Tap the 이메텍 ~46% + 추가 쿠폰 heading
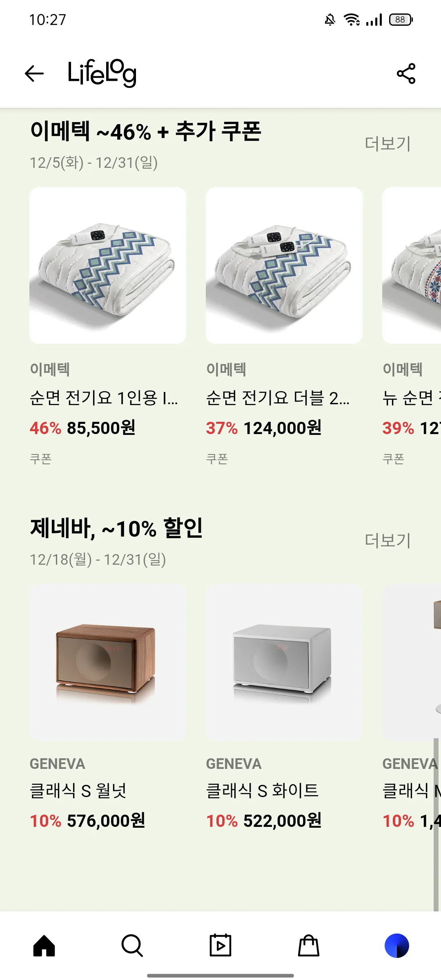Screen dimensions: 441x980 pyautogui.click(x=146, y=131)
